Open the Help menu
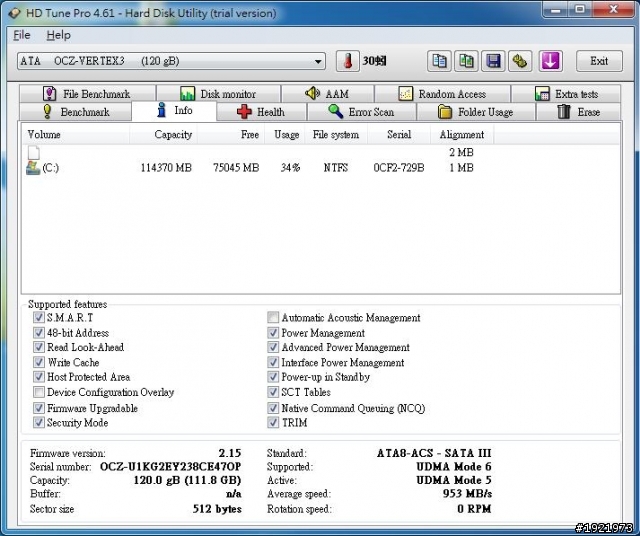The image size is (640, 536). click(x=58, y=35)
